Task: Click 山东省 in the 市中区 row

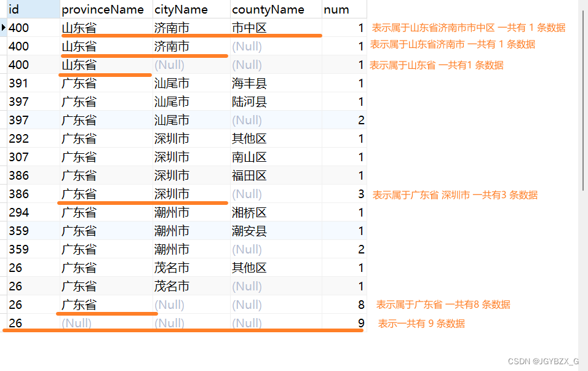Action: point(106,28)
